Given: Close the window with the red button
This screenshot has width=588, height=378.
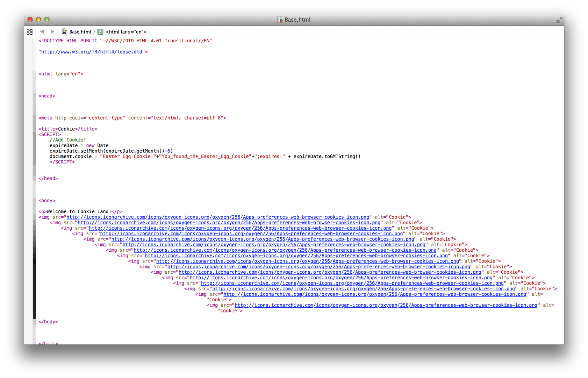Looking at the screenshot, I should click(30, 20).
